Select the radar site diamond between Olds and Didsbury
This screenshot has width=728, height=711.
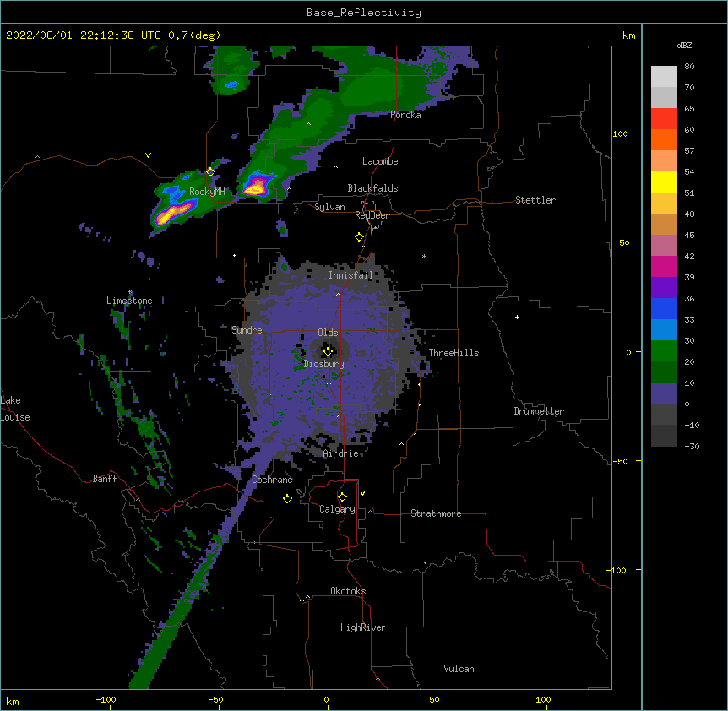328,351
